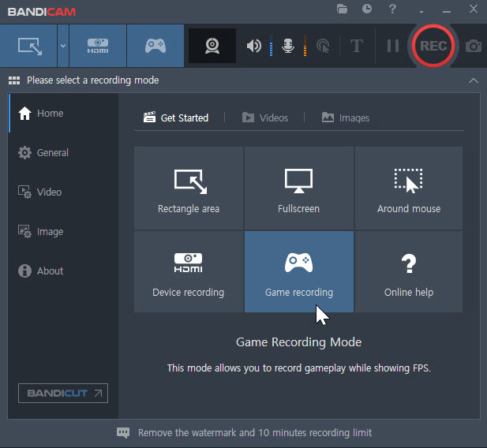Open scheduled recording clock icon
This screenshot has height=448, width=487.
coord(367,9)
